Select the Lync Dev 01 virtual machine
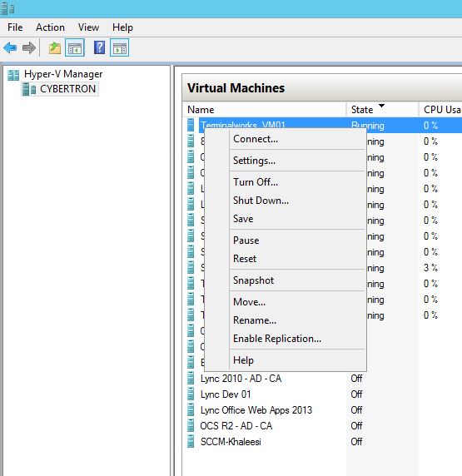 click(x=226, y=394)
